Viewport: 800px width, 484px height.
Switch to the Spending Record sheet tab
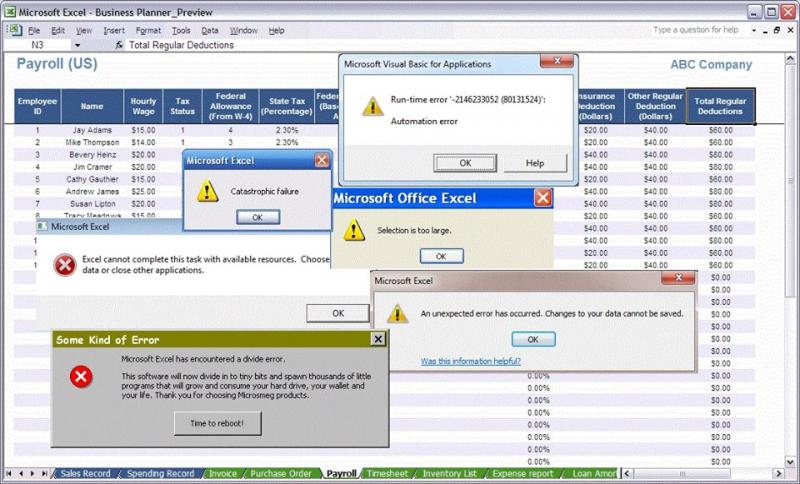(160, 473)
